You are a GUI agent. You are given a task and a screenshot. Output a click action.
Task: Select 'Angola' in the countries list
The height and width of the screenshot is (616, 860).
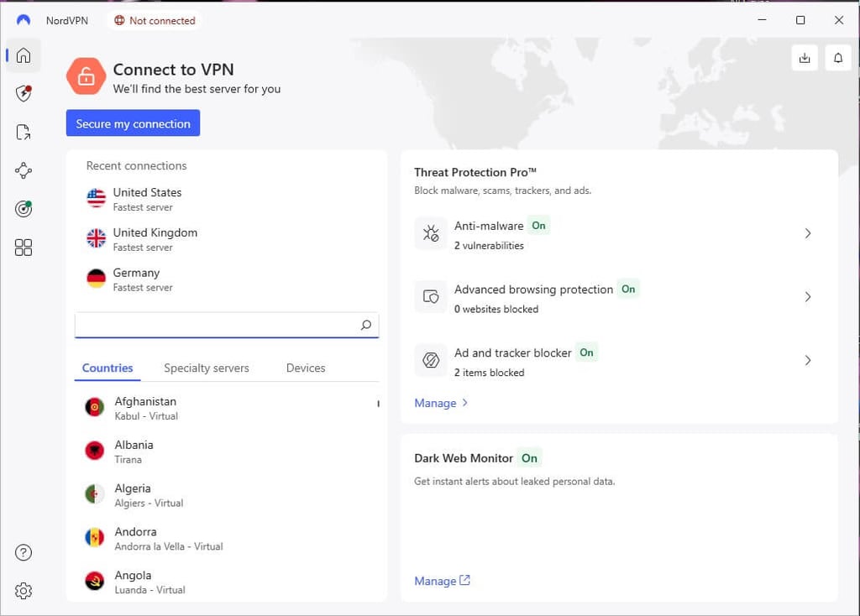tap(133, 576)
